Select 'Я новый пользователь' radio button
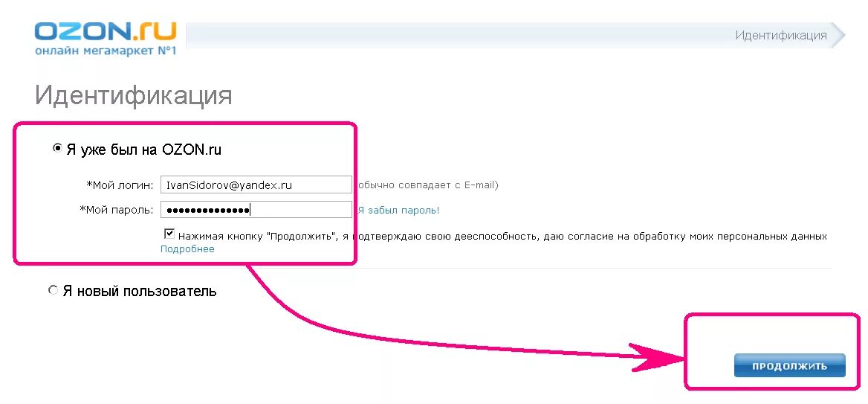This screenshot has height=404, width=868. pos(54,290)
